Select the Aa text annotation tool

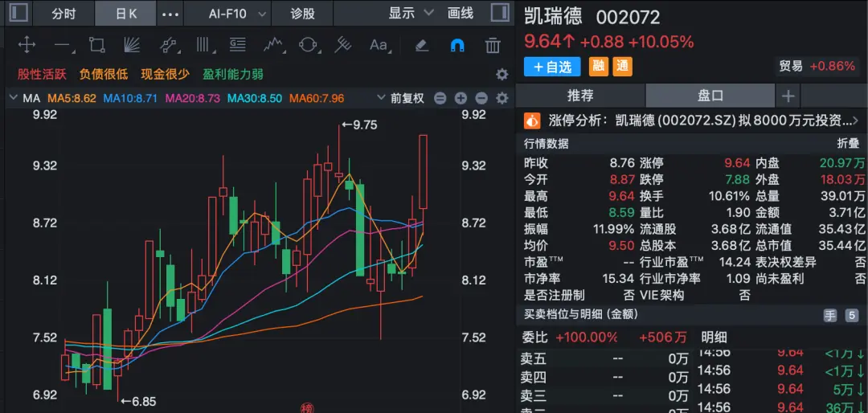click(x=379, y=45)
